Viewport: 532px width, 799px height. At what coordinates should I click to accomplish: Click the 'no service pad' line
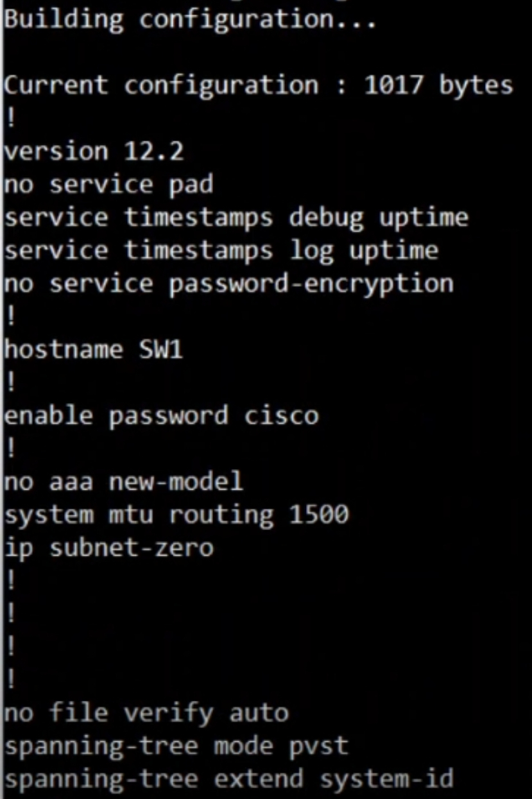coord(108,185)
